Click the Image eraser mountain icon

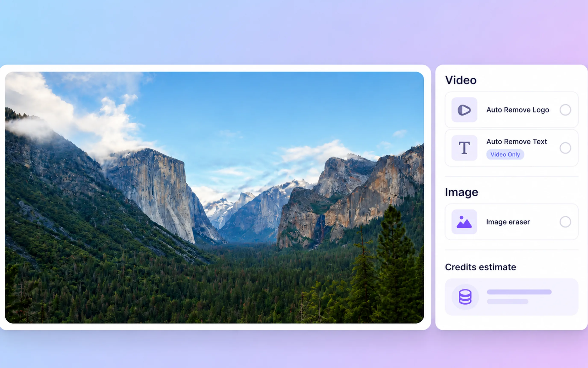tap(464, 222)
